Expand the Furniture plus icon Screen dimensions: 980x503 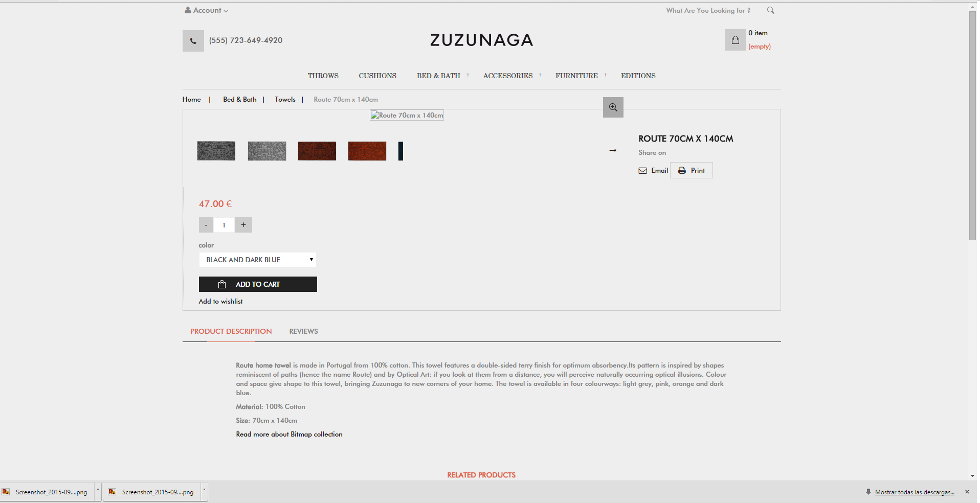click(x=606, y=75)
